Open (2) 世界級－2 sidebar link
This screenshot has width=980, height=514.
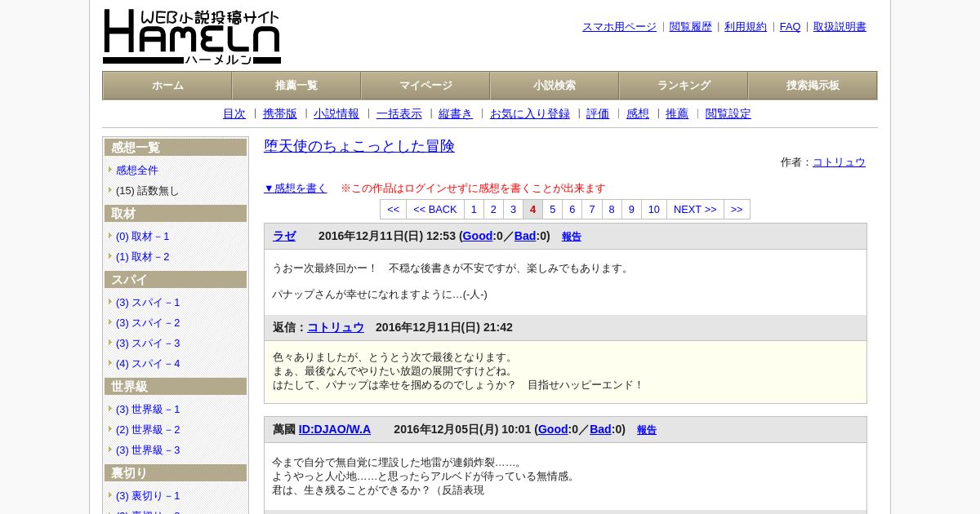(148, 430)
